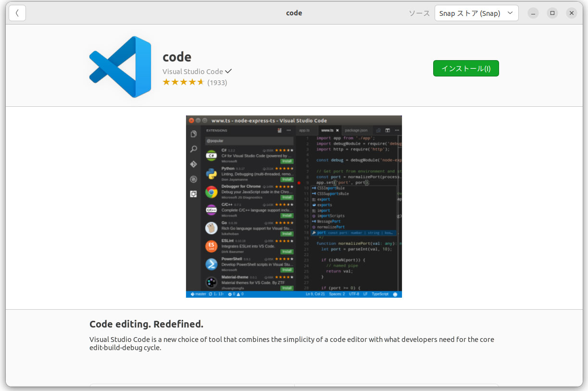This screenshot has height=391, width=588.
Task: Maximize the software store window
Action: 552,13
